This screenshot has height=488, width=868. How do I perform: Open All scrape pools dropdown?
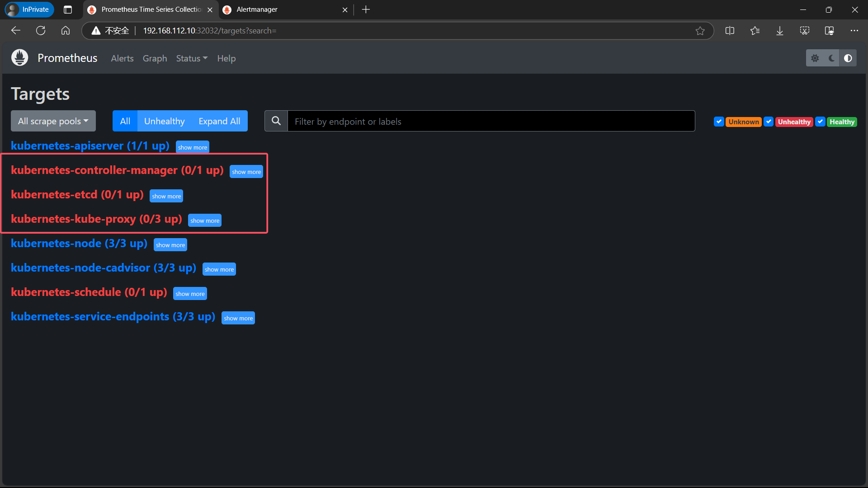(x=53, y=121)
